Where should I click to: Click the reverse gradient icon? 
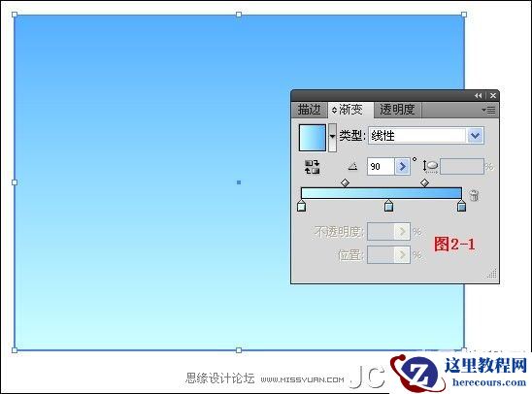pos(312,167)
